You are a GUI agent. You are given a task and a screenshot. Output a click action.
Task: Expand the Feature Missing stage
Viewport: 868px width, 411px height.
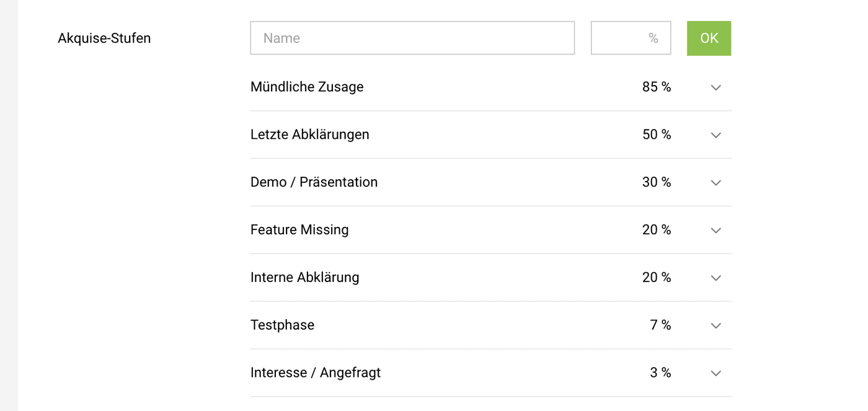tap(715, 230)
